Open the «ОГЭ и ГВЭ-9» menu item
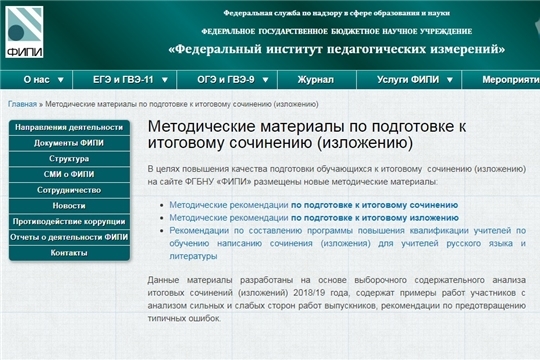This screenshot has height=360, width=540. [x=226, y=80]
